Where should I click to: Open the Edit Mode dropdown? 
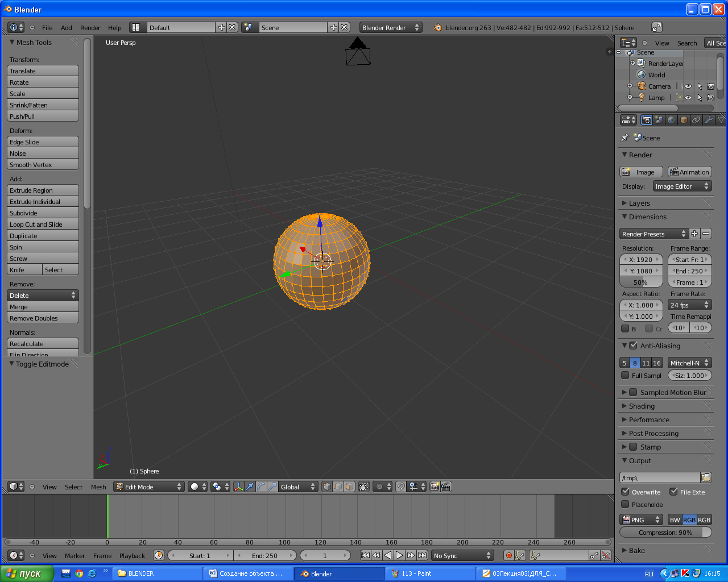tap(149, 487)
